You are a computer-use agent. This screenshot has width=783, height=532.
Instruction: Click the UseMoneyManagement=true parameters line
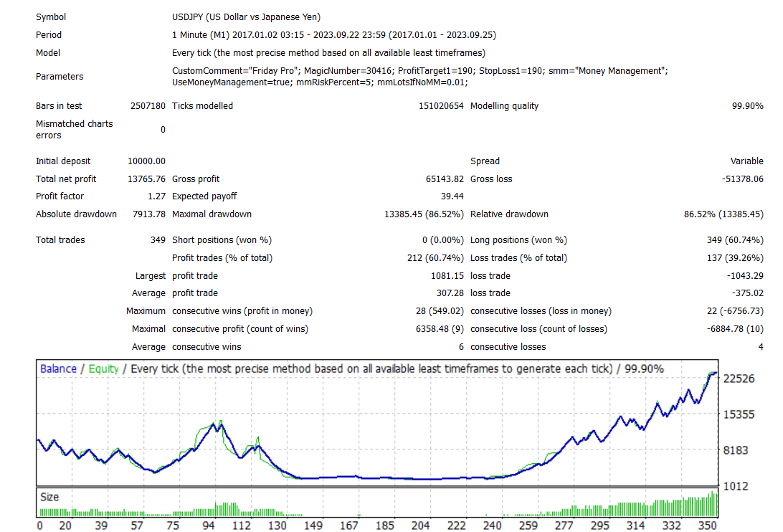[x=320, y=82]
